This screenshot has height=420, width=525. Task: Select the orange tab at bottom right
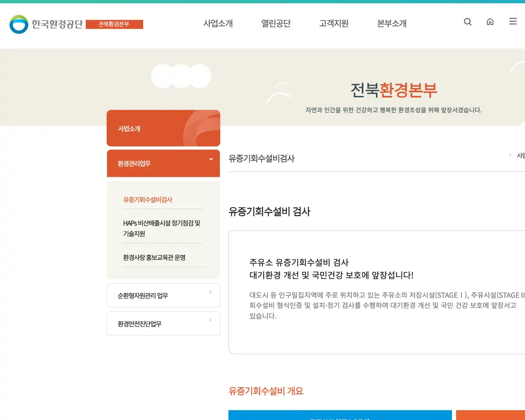tap(491, 416)
